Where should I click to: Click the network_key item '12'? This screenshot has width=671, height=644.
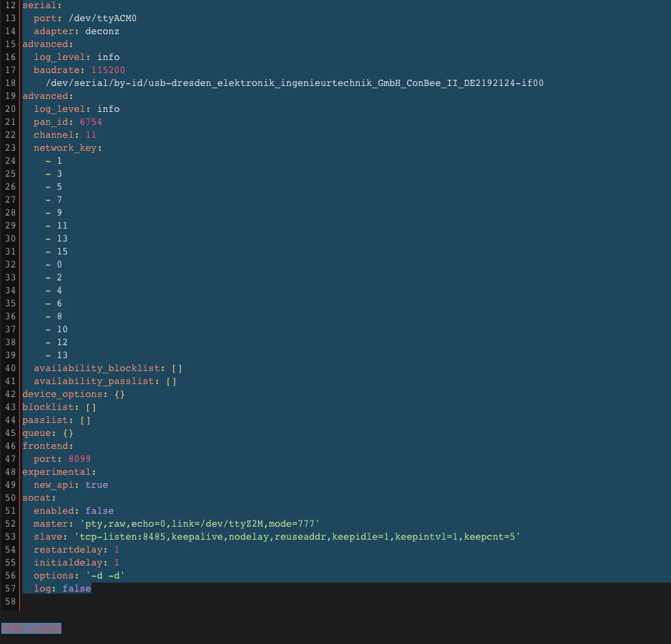coord(63,342)
